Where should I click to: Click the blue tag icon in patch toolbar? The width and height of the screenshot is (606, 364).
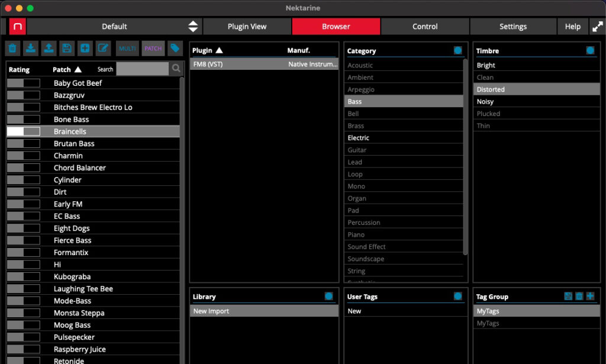coord(175,49)
